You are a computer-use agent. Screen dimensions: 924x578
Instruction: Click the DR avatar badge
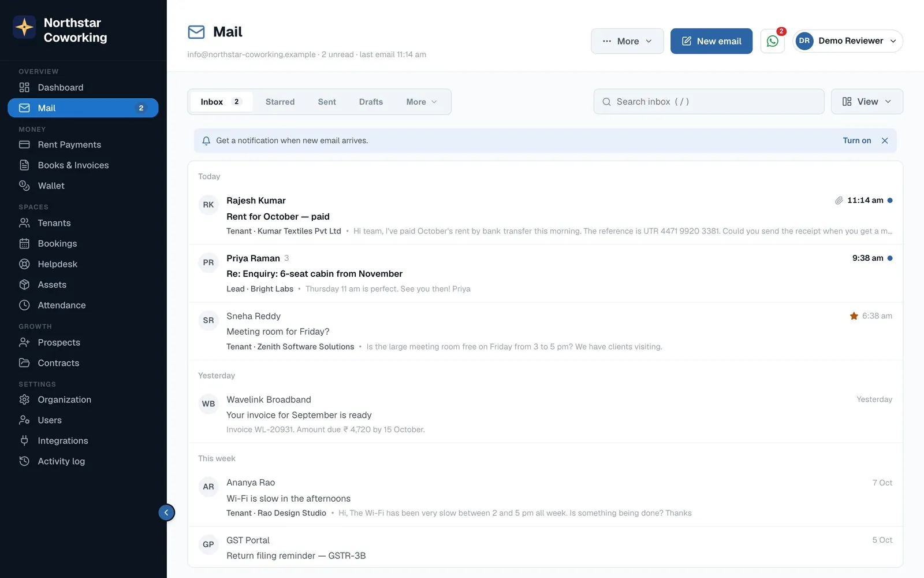pyautogui.click(x=804, y=41)
